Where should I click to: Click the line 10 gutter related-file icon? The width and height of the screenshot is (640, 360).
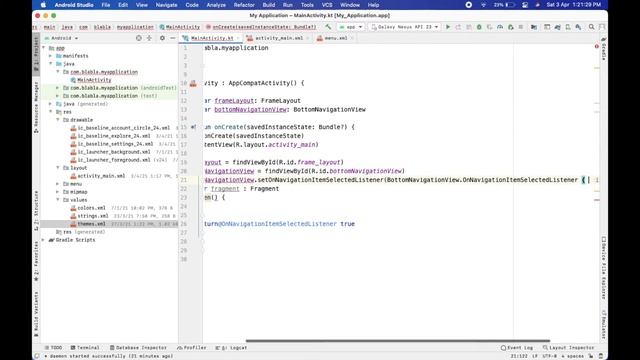(193, 83)
